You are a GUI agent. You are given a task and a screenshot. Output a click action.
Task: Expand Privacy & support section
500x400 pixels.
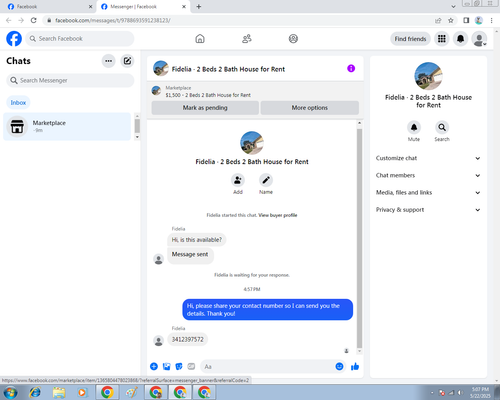coord(428,210)
